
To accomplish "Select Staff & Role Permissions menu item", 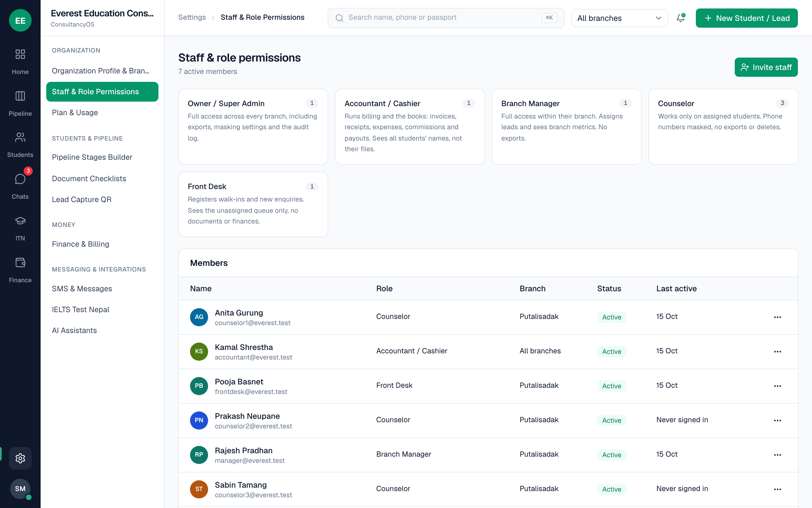I will [x=102, y=91].
